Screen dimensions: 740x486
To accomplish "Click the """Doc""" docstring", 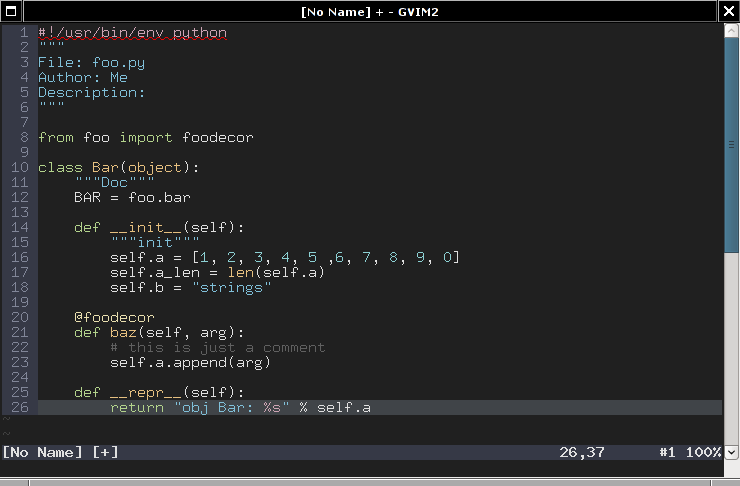I will point(114,182).
